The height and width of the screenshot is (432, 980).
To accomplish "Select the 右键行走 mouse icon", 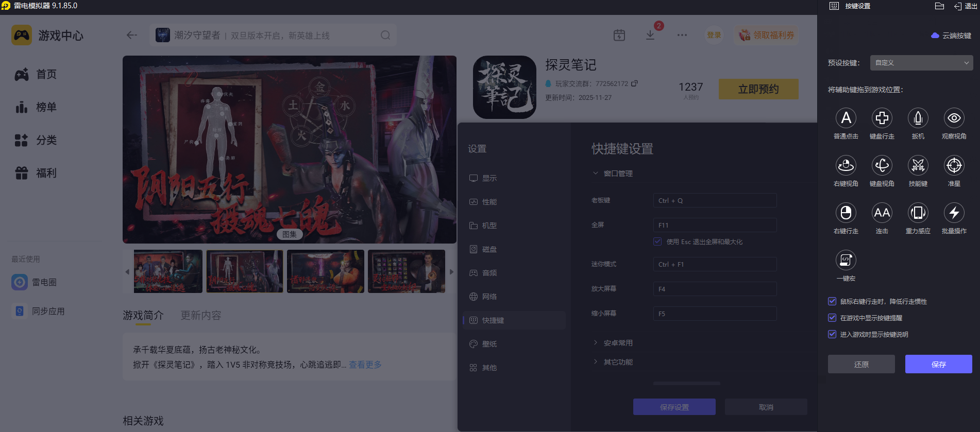I will [846, 213].
